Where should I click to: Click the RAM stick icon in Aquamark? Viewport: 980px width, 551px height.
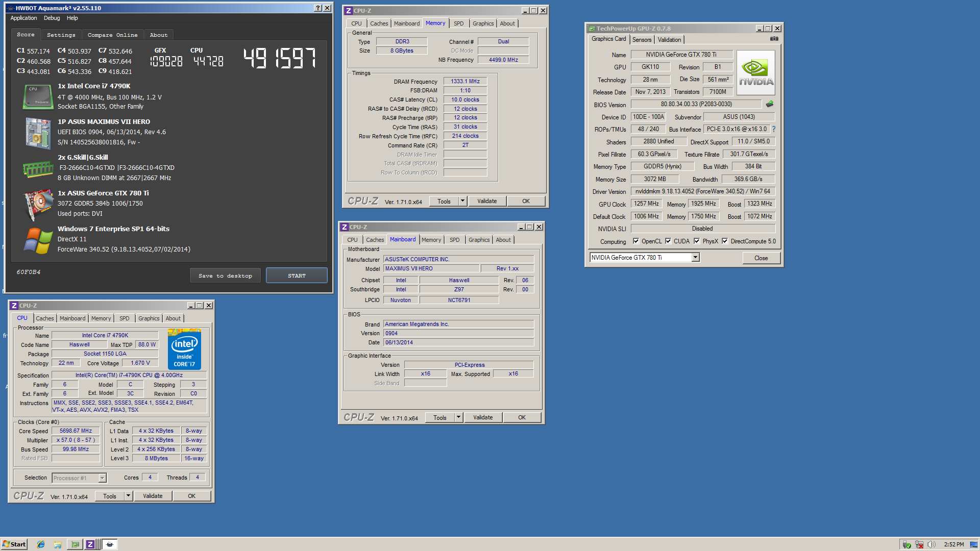point(38,168)
